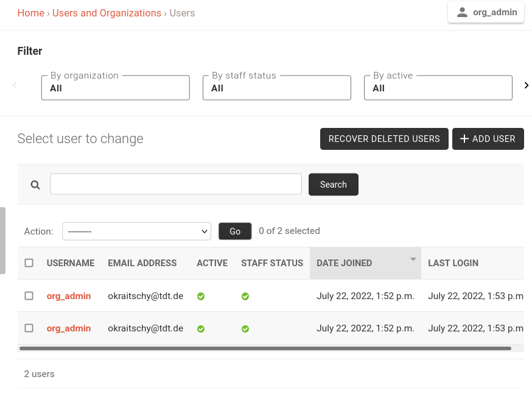Open the Action dropdown
The height and width of the screenshot is (399, 532).
tap(136, 231)
